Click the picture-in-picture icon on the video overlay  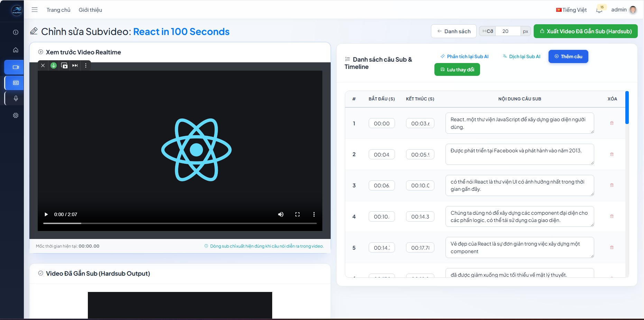pyautogui.click(x=64, y=65)
